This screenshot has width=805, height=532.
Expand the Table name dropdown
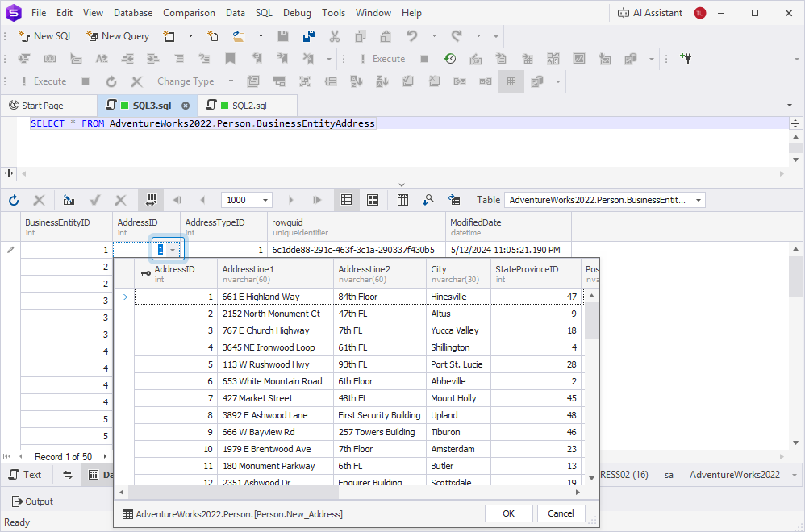pyautogui.click(x=698, y=200)
